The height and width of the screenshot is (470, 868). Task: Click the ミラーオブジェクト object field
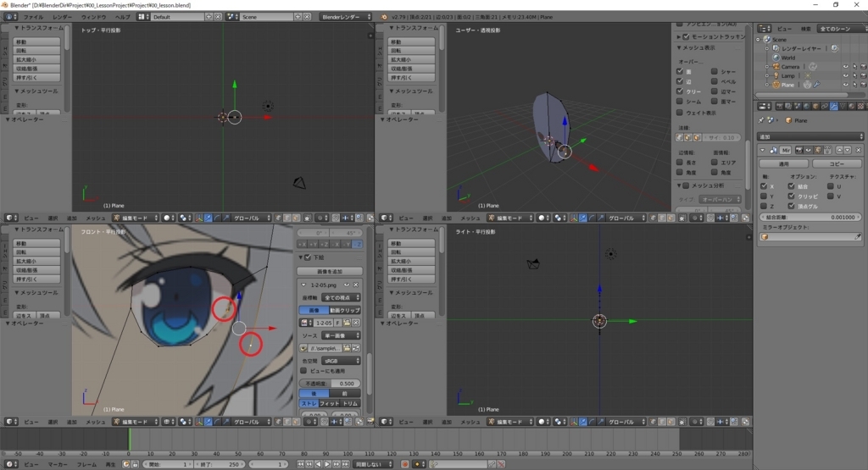(810, 236)
